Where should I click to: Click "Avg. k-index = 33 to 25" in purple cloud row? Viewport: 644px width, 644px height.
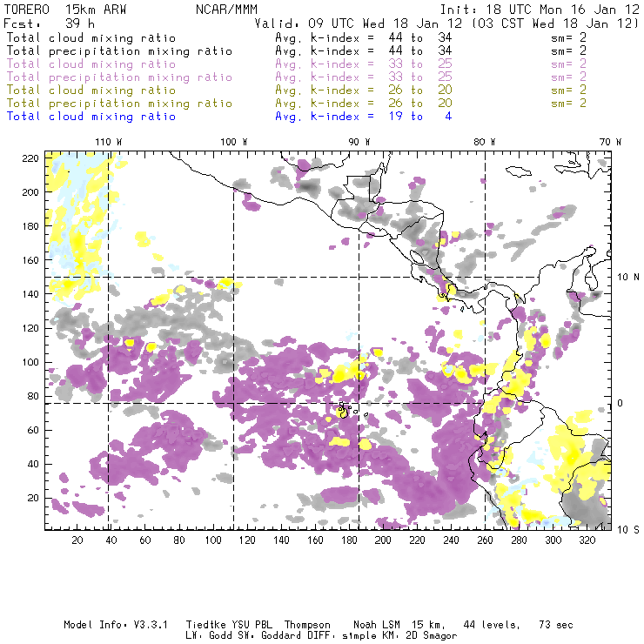[364, 64]
